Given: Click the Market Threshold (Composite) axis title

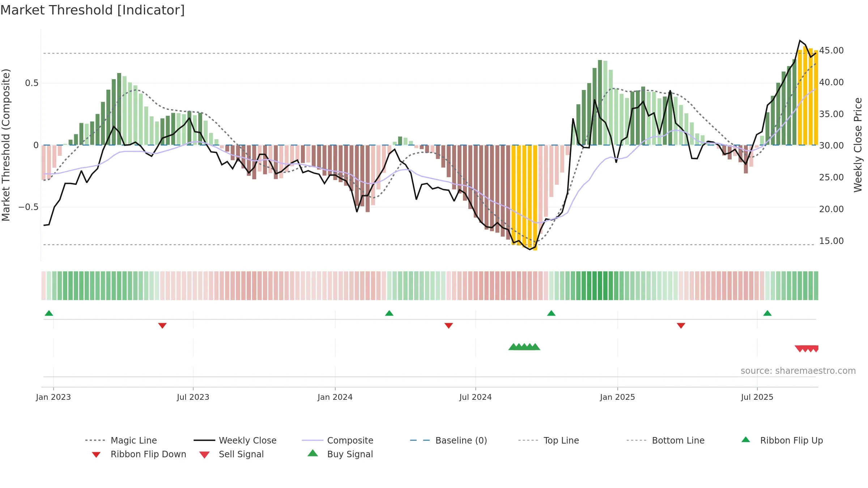Looking at the screenshot, I should (x=6, y=145).
